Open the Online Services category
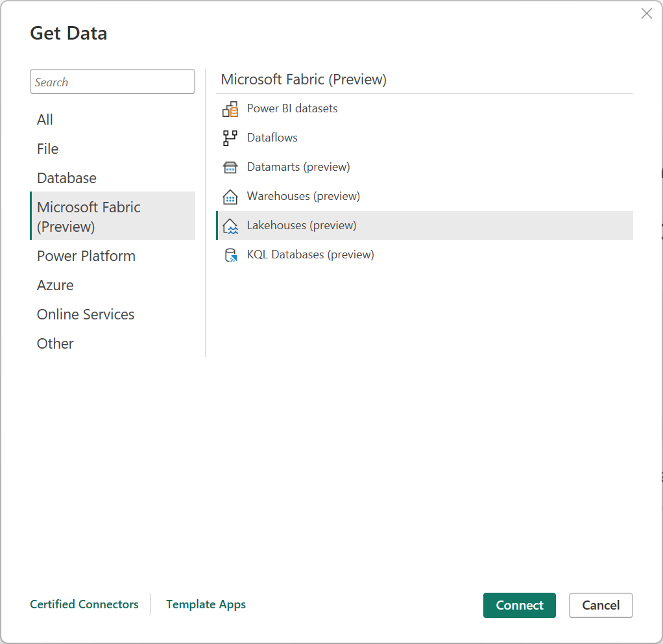This screenshot has width=663, height=644. click(x=86, y=314)
